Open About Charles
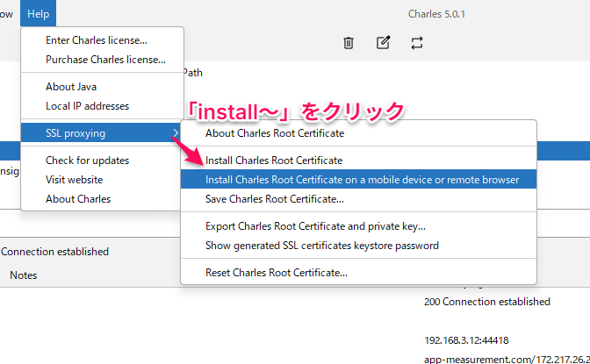Viewport: 590px width, 364px height. pyautogui.click(x=102, y=199)
